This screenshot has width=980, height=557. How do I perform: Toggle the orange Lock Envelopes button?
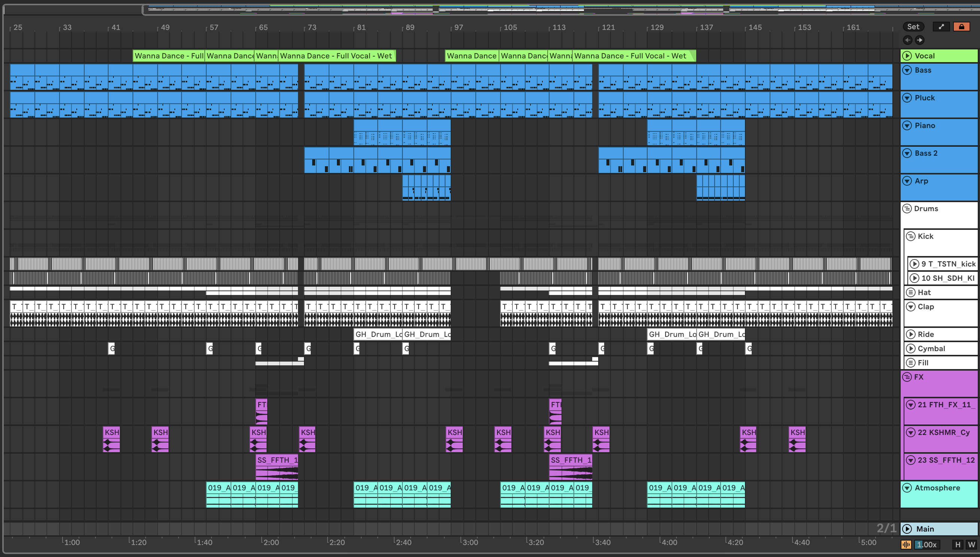(x=961, y=27)
